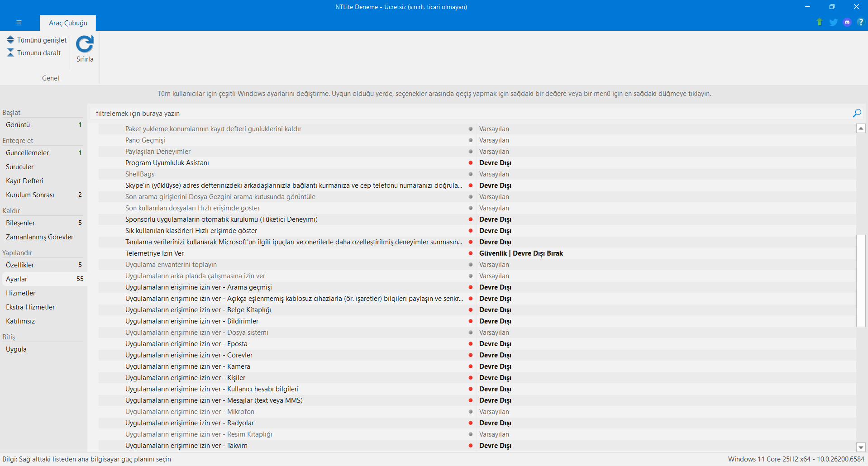Select row Paket yükleme konumlarının kayıt defteri günlüklerini kaldır
This screenshot has width=868, height=466.
point(477,129)
